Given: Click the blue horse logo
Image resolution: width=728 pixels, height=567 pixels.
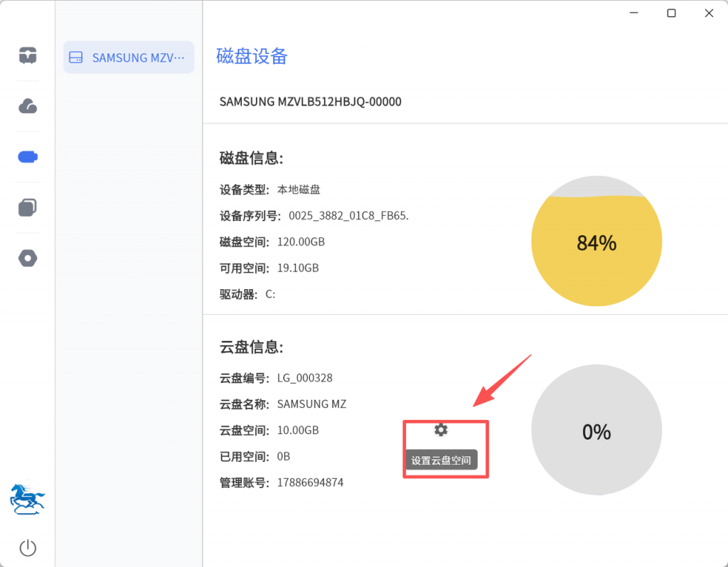Looking at the screenshot, I should click(x=28, y=499).
